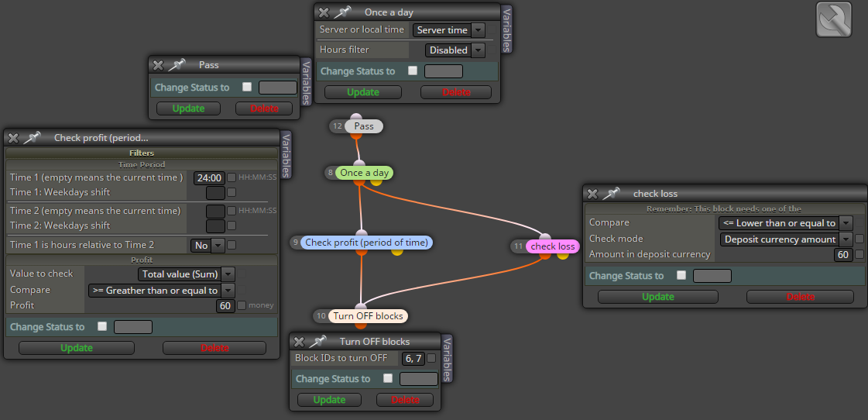Toggle checkbox beside Block IDs to turn OFF
This screenshot has width=868, height=420.
tap(431, 358)
